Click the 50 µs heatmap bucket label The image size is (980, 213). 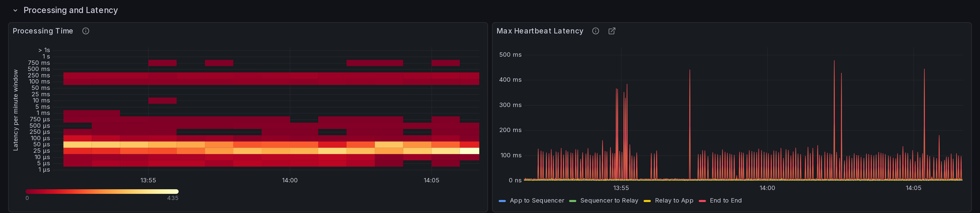click(x=41, y=144)
